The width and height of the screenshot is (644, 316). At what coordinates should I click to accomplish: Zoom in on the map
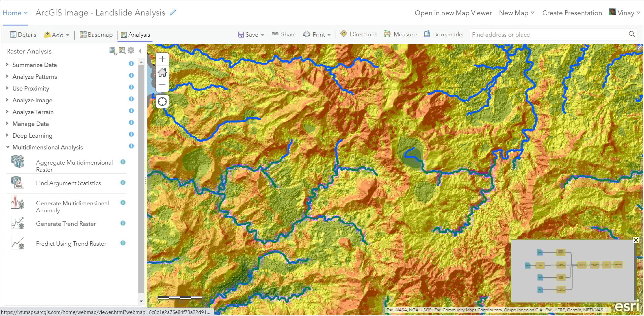point(162,59)
